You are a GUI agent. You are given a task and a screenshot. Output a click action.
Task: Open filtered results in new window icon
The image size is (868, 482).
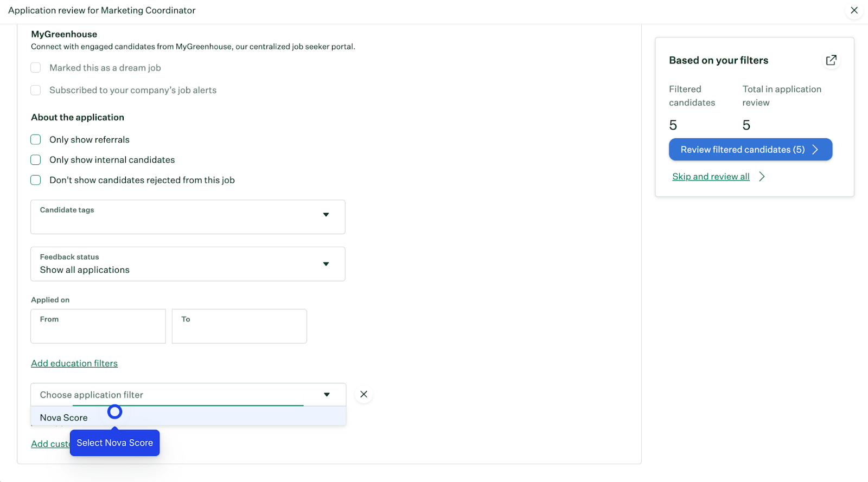pyautogui.click(x=831, y=60)
